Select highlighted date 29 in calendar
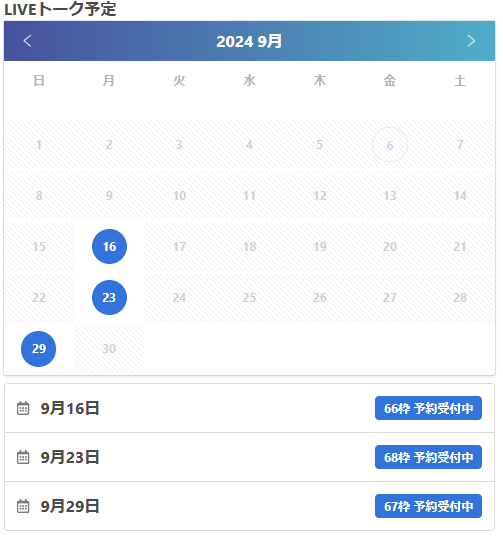 pyautogui.click(x=39, y=349)
